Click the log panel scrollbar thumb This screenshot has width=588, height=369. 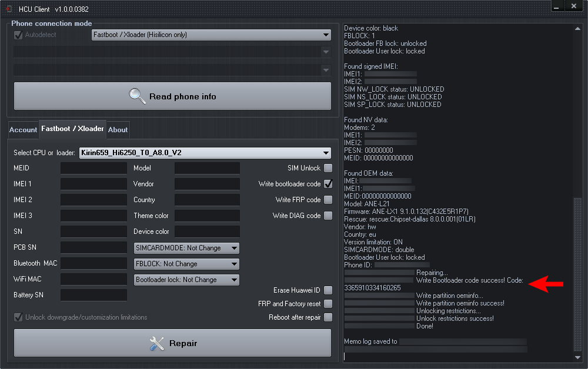pos(577,274)
